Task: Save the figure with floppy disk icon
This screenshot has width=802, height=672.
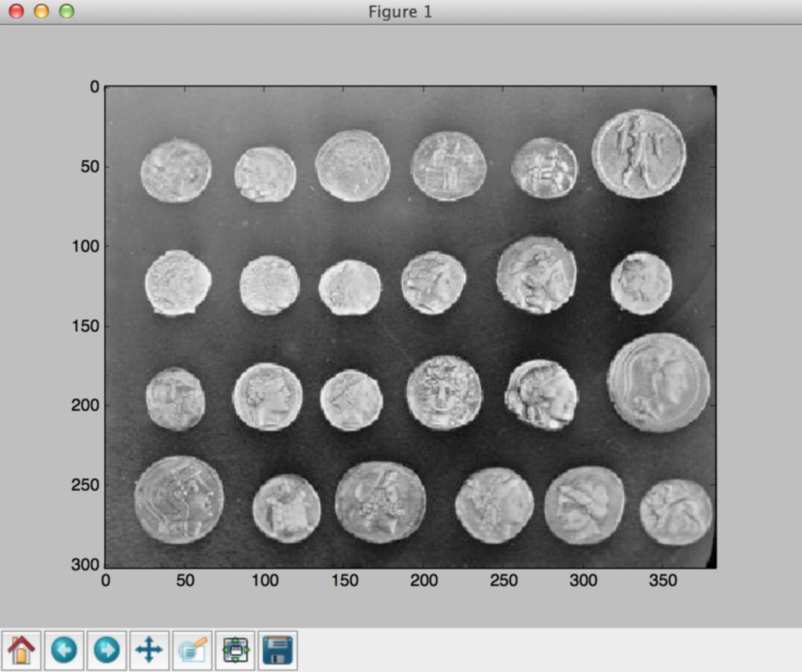Action: [x=278, y=650]
